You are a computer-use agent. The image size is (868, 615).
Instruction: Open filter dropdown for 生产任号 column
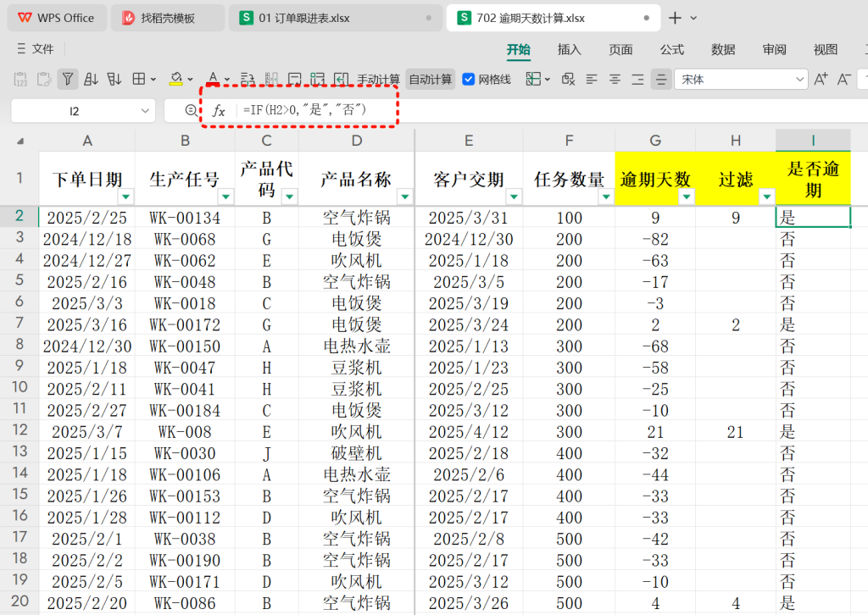[x=225, y=197]
